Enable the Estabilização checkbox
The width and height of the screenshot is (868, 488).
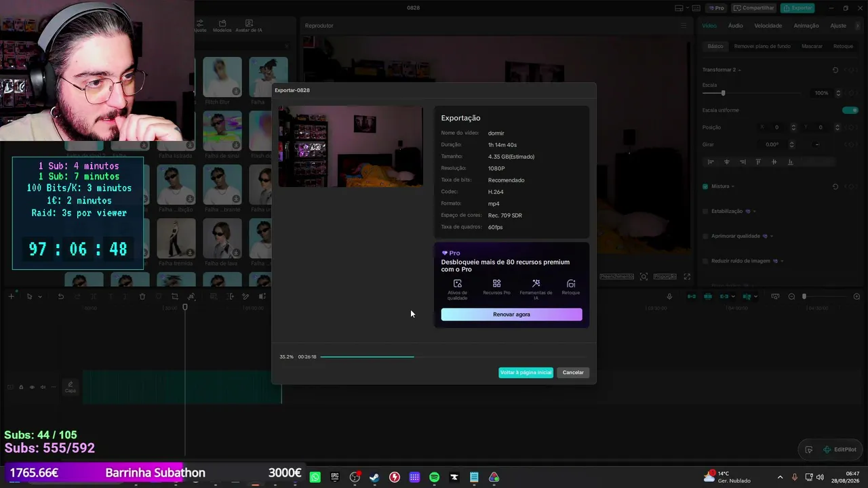(705, 211)
